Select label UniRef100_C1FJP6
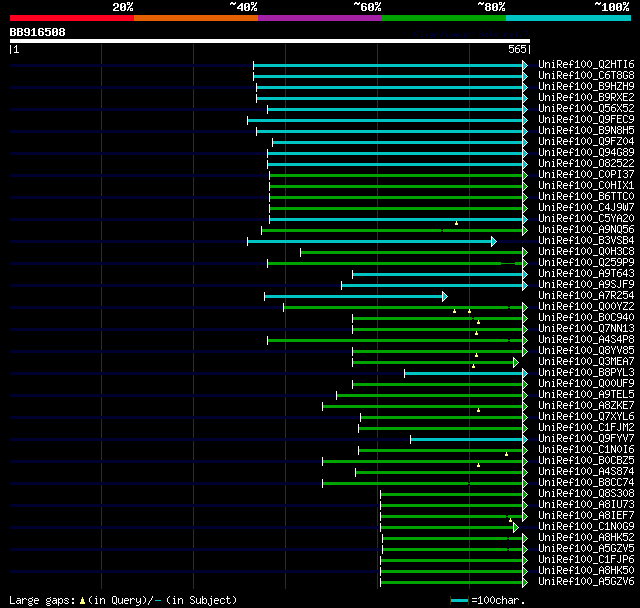640x608 pixels. pyautogui.click(x=586, y=560)
